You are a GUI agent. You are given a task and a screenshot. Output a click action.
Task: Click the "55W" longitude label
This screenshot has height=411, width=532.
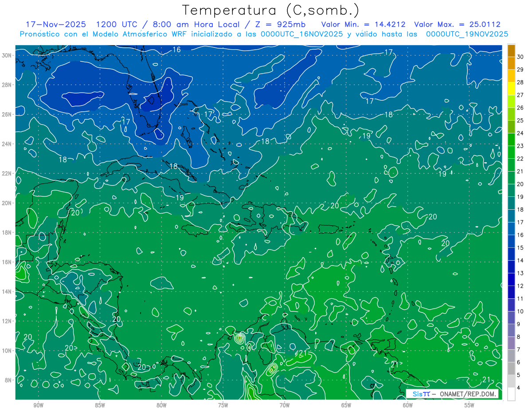[469, 405]
